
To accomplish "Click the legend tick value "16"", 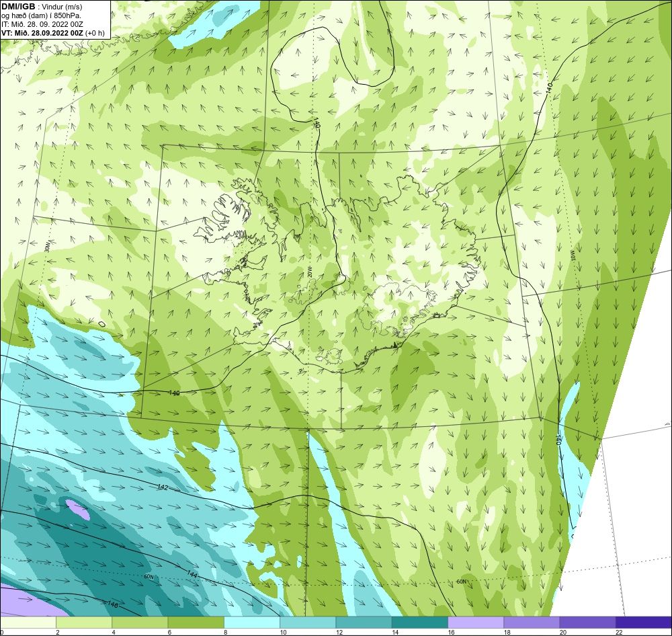I will [451, 632].
